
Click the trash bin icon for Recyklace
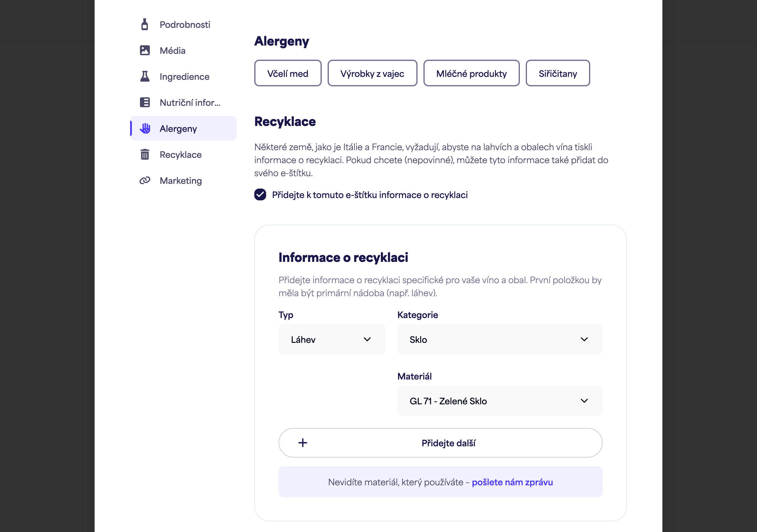click(x=145, y=154)
